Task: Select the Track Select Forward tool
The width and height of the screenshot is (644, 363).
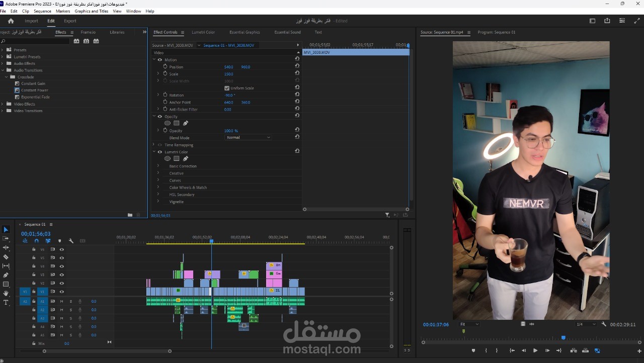Action: 6,238
